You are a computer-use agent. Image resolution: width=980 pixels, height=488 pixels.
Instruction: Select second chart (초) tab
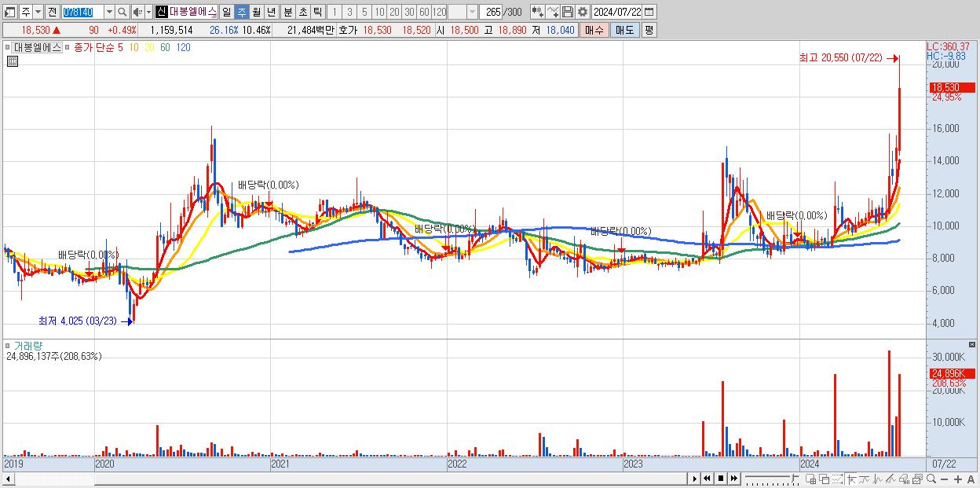coord(302,12)
